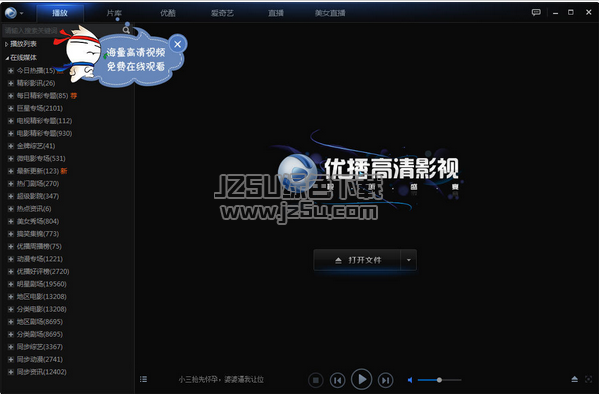Select the 分类电影(13208) row

[x=42, y=309]
